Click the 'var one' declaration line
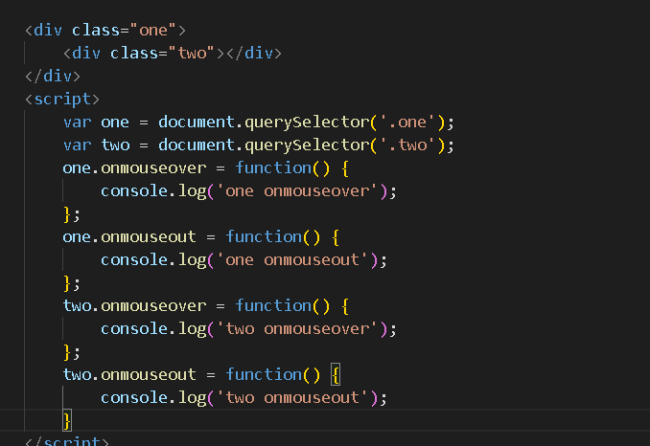The image size is (650, 446). pyautogui.click(x=259, y=122)
